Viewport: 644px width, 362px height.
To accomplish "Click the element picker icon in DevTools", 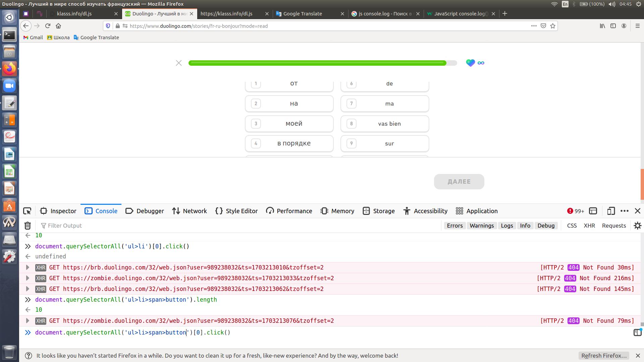I will [x=27, y=211].
